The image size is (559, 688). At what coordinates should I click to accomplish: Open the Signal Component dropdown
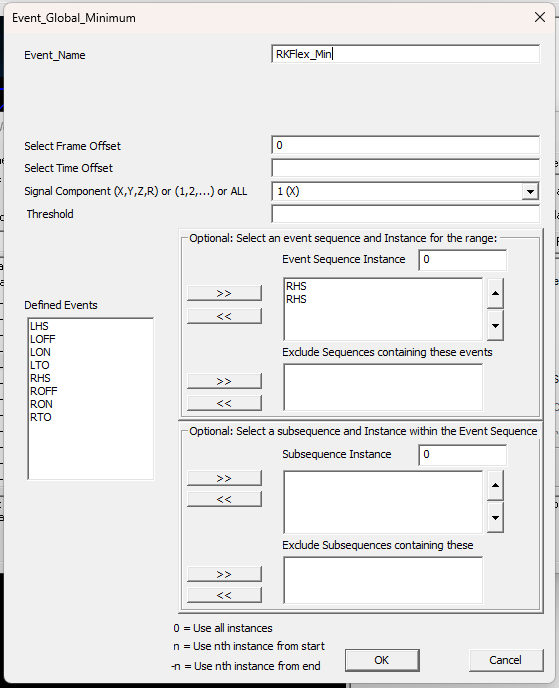(530, 191)
